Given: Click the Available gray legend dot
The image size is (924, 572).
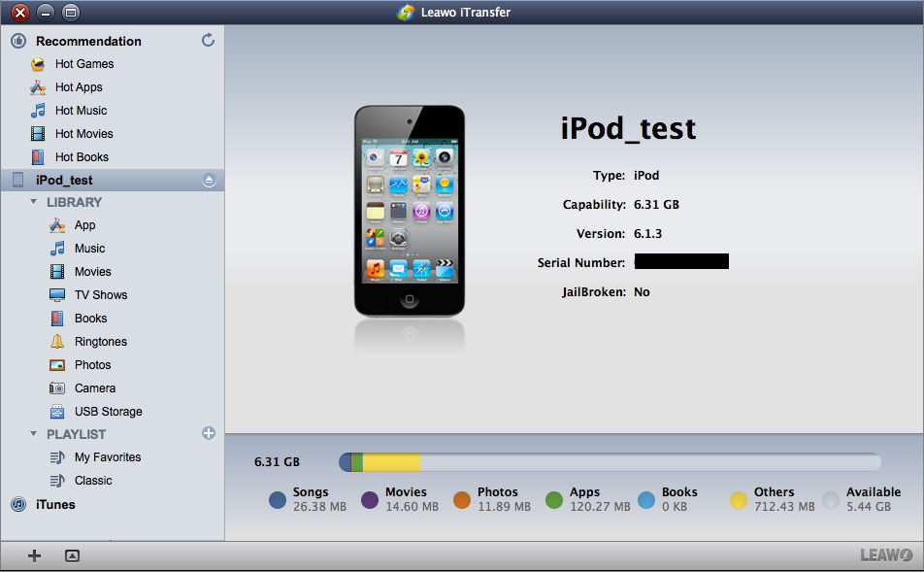Looking at the screenshot, I should click(x=831, y=500).
